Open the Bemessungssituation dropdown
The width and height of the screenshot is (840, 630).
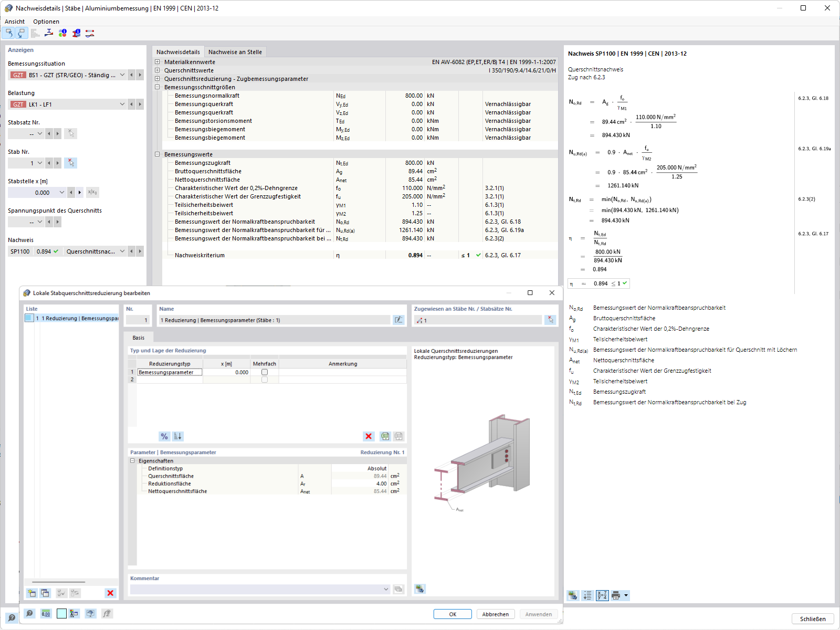coord(122,75)
